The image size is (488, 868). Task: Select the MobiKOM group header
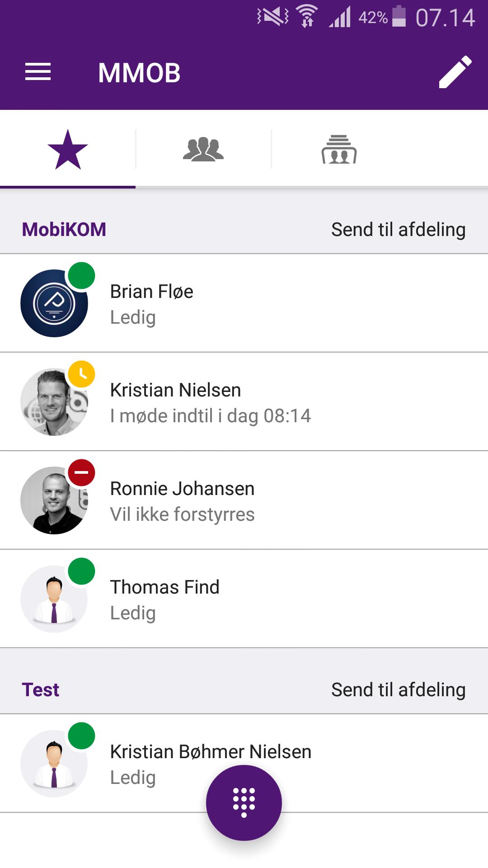[64, 230]
